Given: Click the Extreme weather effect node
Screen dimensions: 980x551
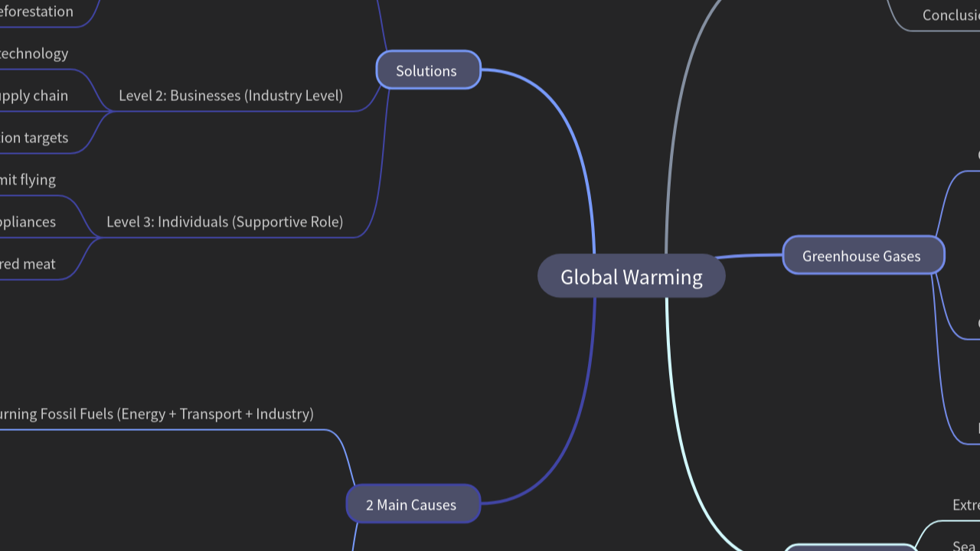Looking at the screenshot, I should click(965, 504).
